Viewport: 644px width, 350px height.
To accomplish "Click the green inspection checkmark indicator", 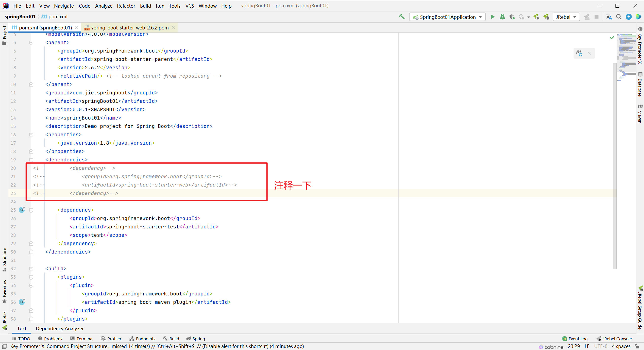I will (x=612, y=38).
